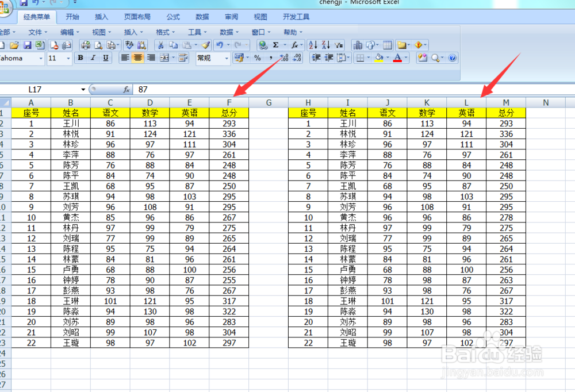Click select all corner button
The width and height of the screenshot is (575, 392).
(x=5, y=103)
